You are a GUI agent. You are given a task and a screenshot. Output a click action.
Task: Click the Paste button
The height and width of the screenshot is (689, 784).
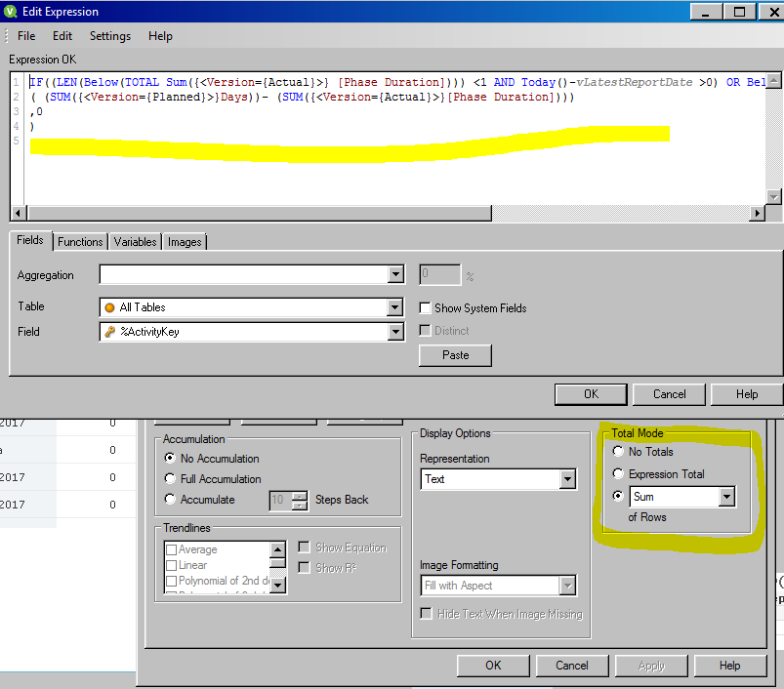(456, 355)
